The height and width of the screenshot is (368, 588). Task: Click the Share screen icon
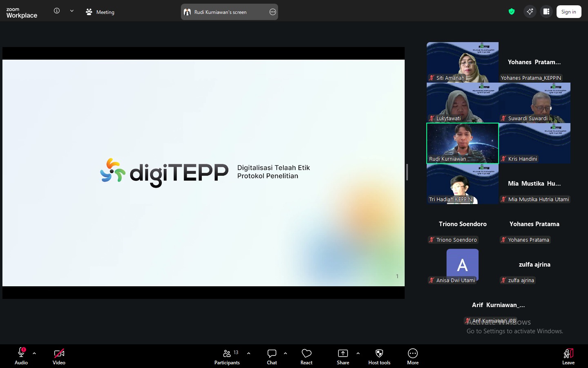tap(343, 354)
